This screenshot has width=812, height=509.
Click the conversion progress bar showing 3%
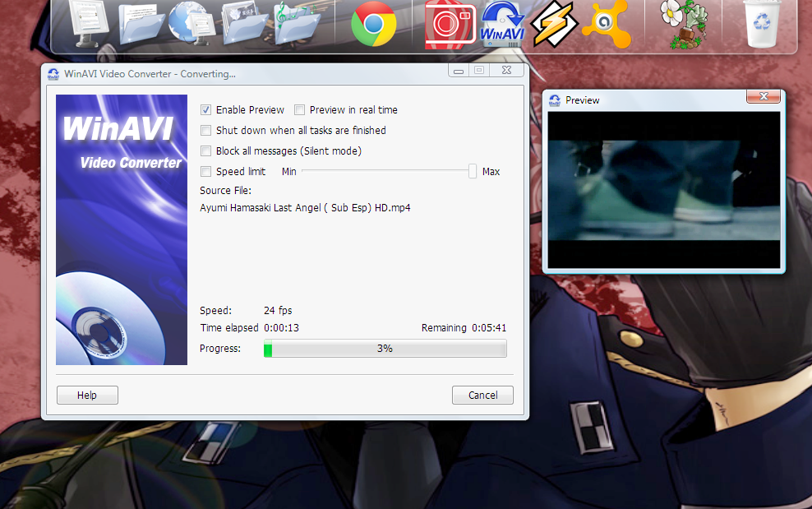[x=385, y=348]
